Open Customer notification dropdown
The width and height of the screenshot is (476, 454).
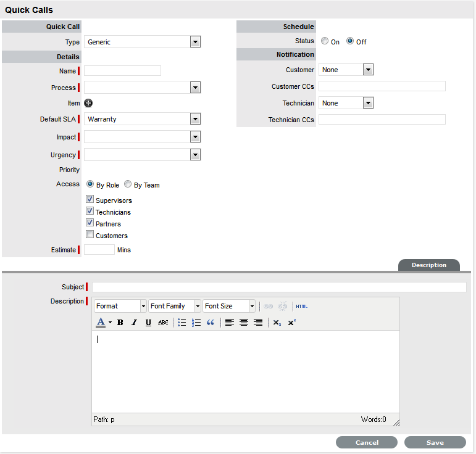(346, 70)
